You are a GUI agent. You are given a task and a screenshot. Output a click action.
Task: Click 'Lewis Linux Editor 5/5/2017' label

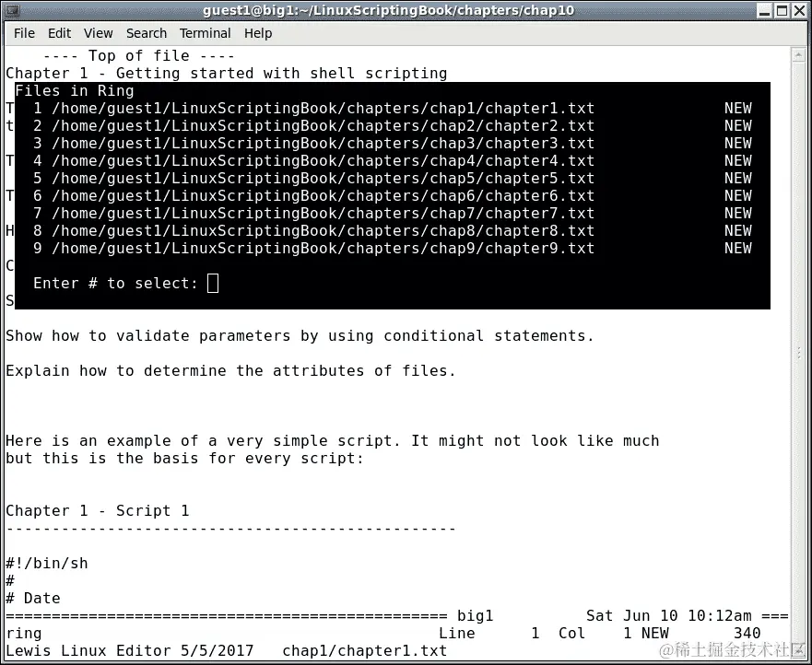pyautogui.click(x=130, y=651)
